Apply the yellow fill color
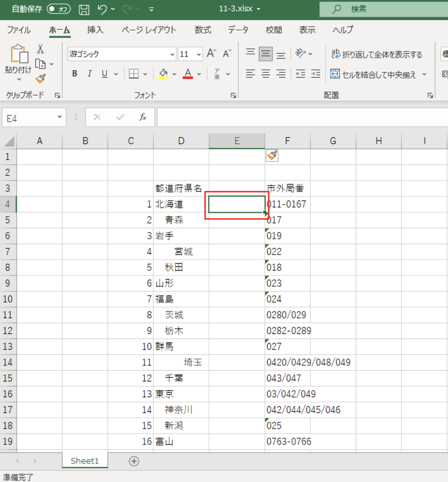448x482 pixels. 163,74
